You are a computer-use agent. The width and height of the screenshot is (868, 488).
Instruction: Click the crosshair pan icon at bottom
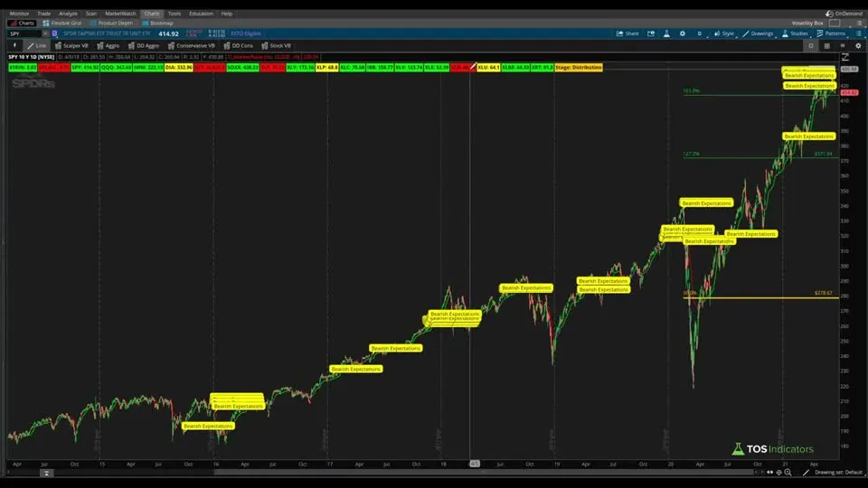pos(778,473)
